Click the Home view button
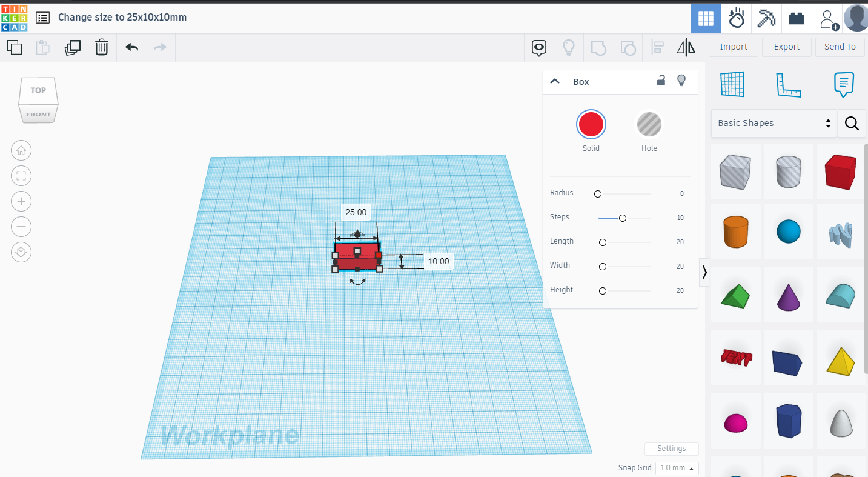The height and width of the screenshot is (477, 868). [21, 150]
